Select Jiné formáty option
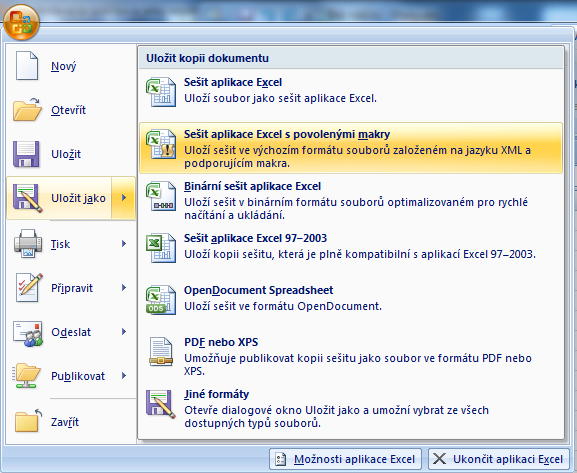The width and height of the screenshot is (577, 473). [x=351, y=409]
